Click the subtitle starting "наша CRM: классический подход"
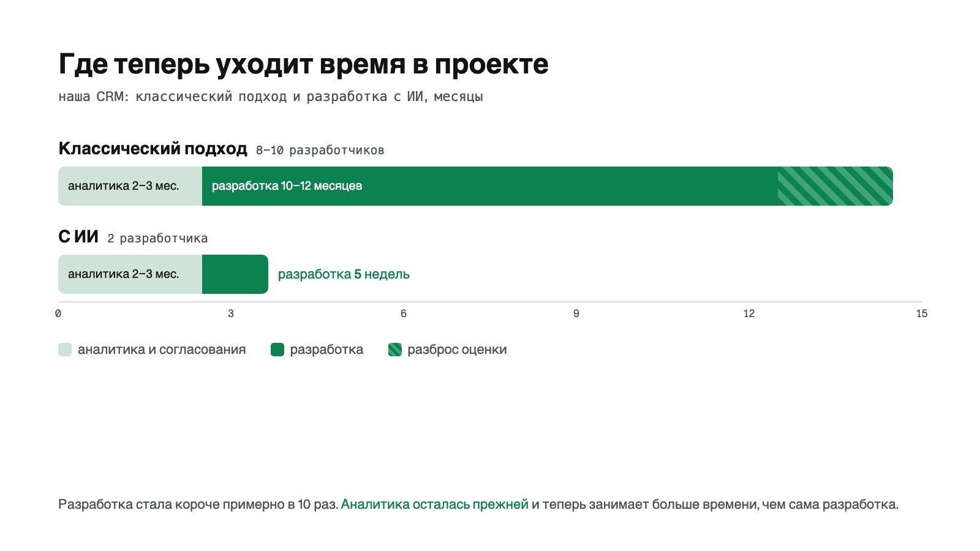The image size is (980, 551). click(x=271, y=97)
